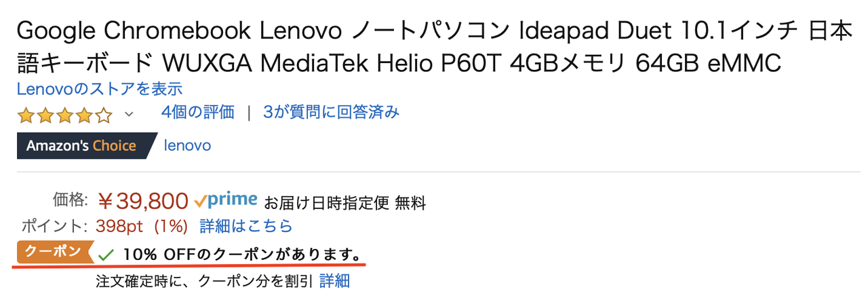Click the 注文確定時に、クーポン分を割引 note
This screenshot has width=868, height=300.
click(x=205, y=280)
